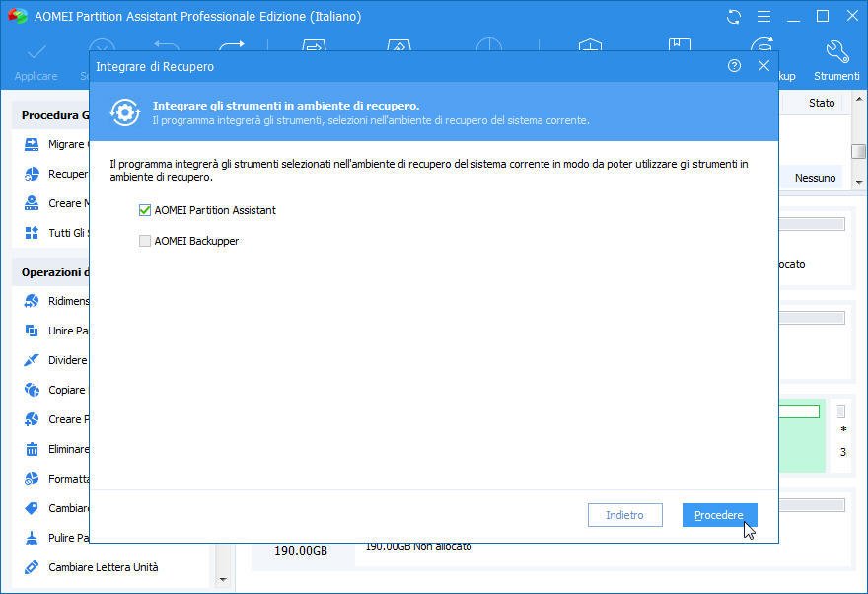Click the Recupero sidebar wizard icon
This screenshot has width=868, height=594.
click(x=32, y=174)
